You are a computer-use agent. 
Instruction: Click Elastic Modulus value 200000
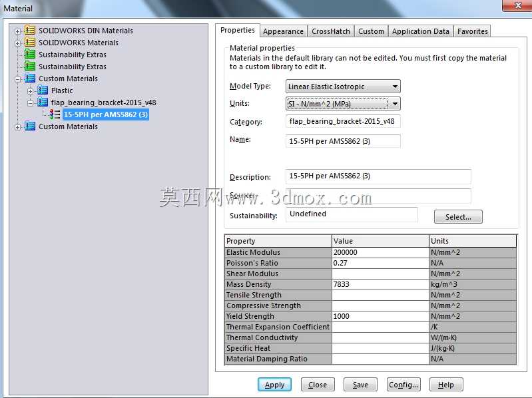380,252
